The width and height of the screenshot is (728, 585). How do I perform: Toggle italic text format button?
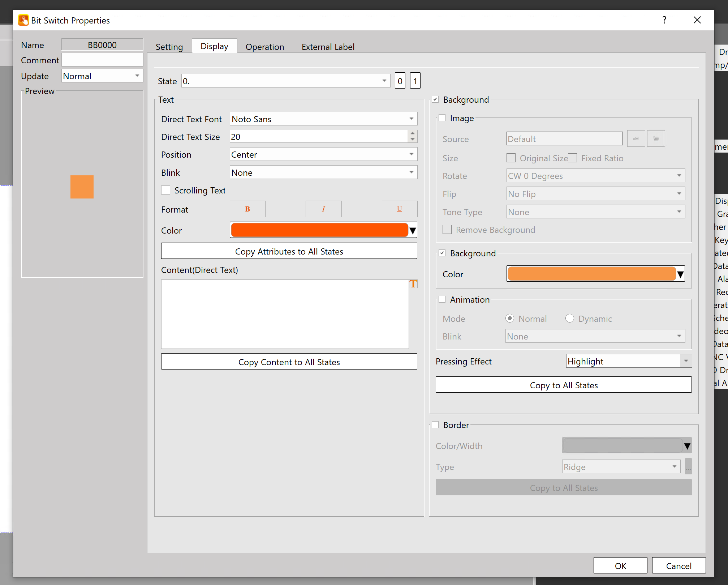point(323,209)
